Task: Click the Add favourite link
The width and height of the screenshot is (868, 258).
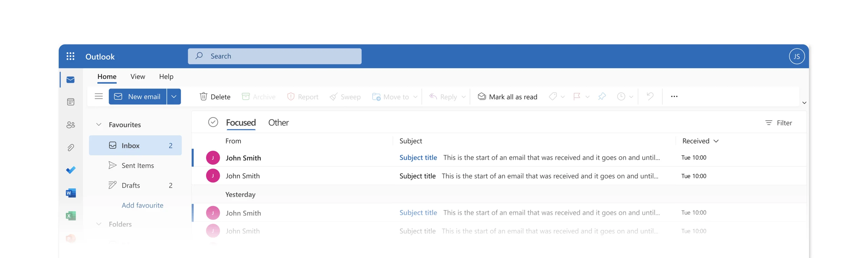Action: [x=142, y=205]
